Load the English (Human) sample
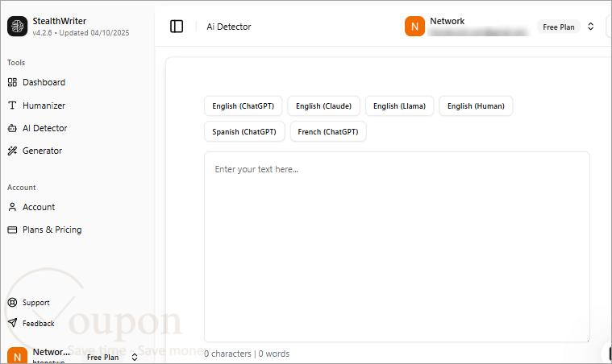The width and height of the screenshot is (612, 364). pos(476,106)
